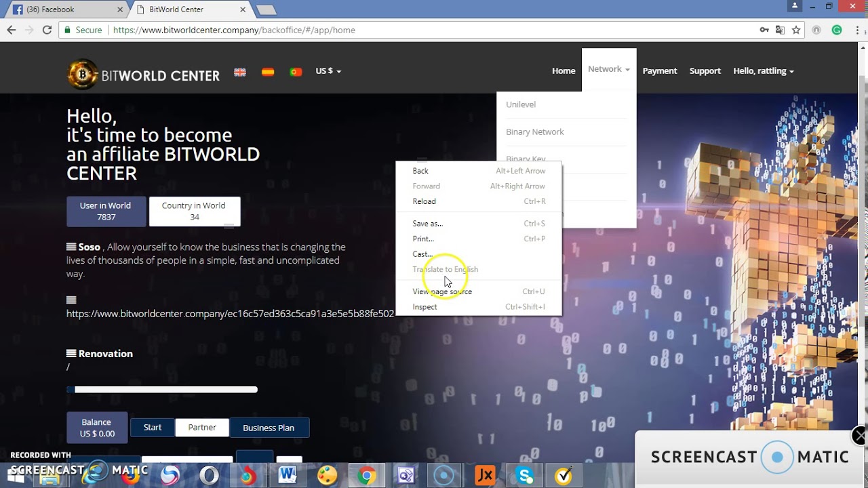Bookmark this page with the star icon
This screenshot has height=488, width=868.
pyautogui.click(x=795, y=30)
